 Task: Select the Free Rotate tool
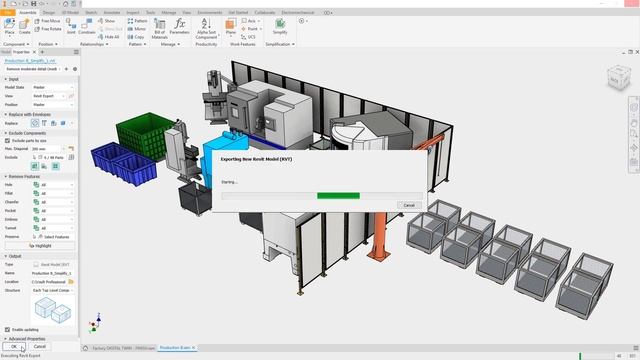48,29
